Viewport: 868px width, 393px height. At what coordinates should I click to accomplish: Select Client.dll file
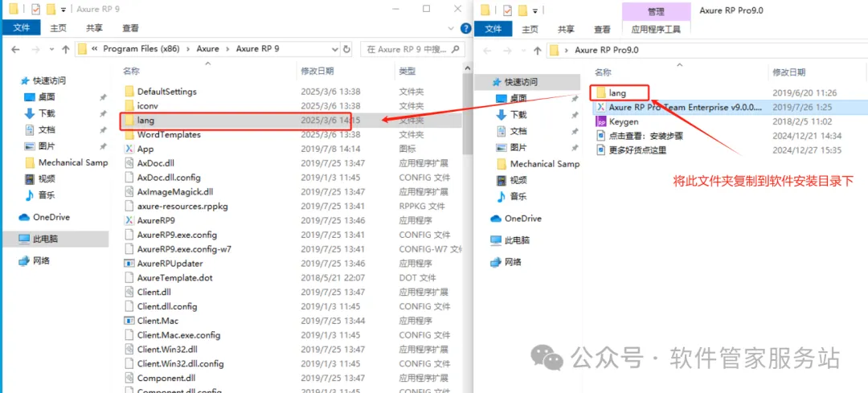coord(154,292)
